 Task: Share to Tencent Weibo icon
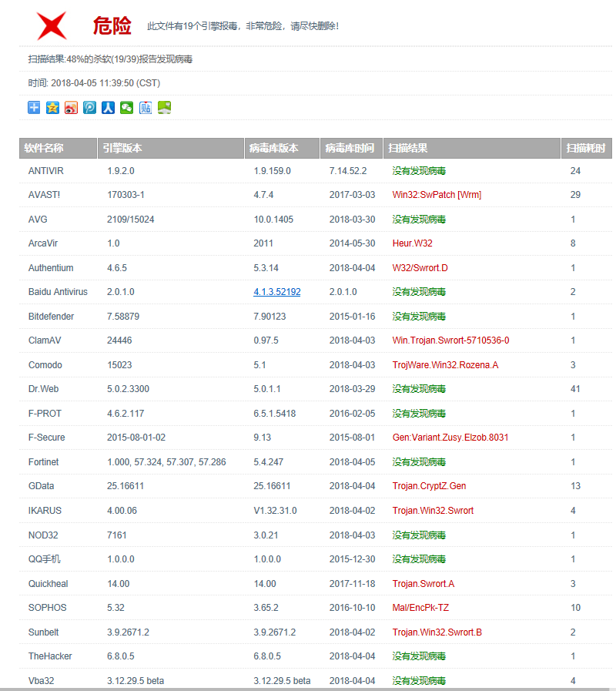89,108
